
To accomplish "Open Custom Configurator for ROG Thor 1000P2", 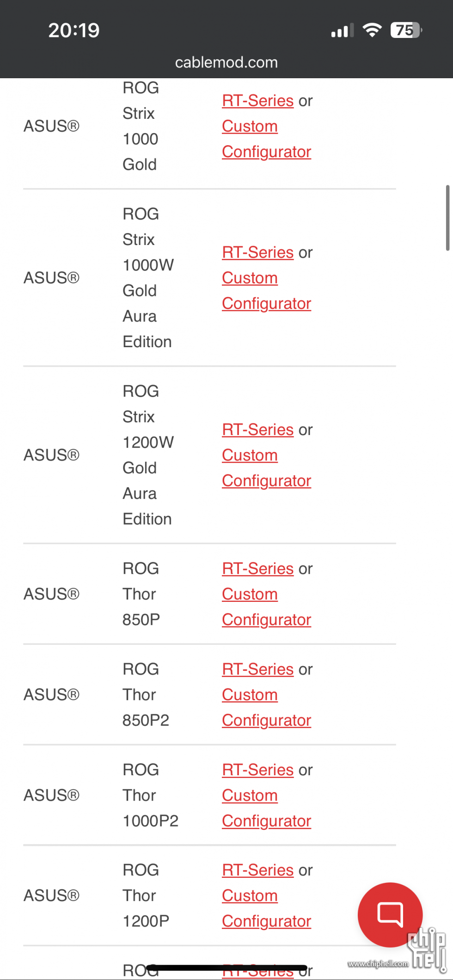I will tap(267, 808).
